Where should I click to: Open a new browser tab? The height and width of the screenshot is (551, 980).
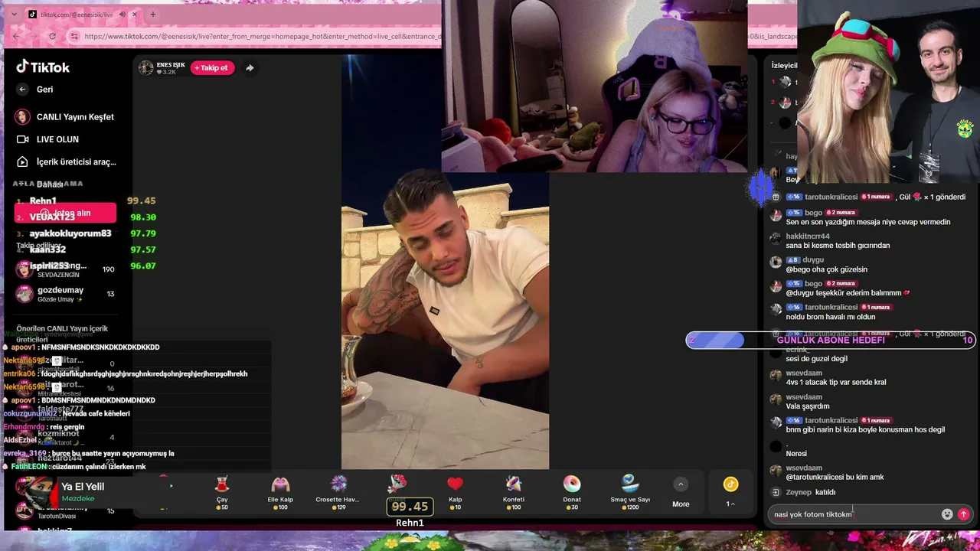[x=153, y=15]
